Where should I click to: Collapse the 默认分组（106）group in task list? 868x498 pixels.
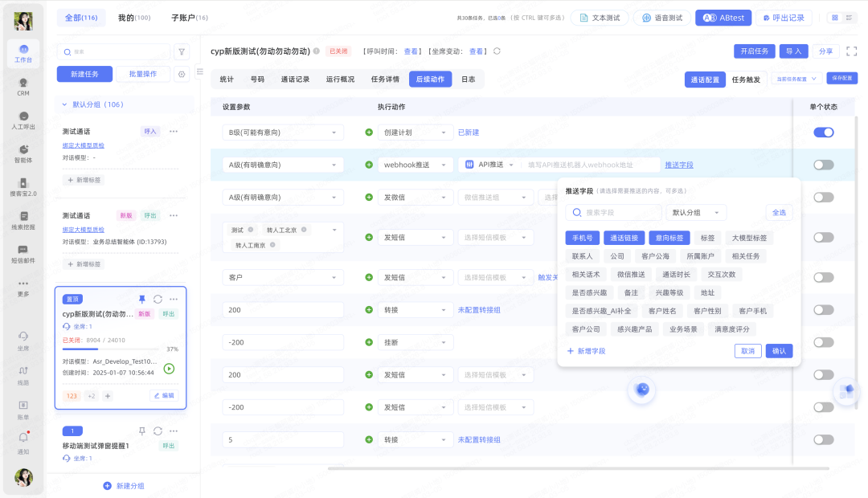pyautogui.click(x=65, y=104)
